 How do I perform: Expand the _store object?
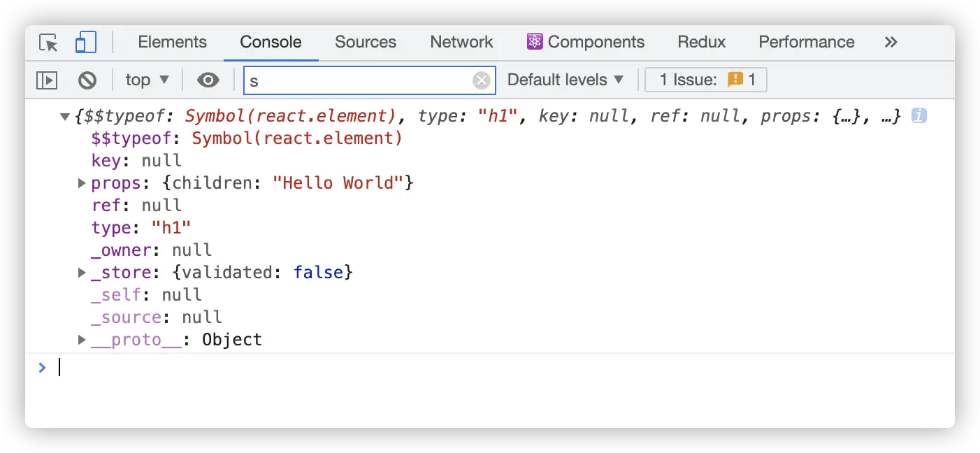[82, 273]
